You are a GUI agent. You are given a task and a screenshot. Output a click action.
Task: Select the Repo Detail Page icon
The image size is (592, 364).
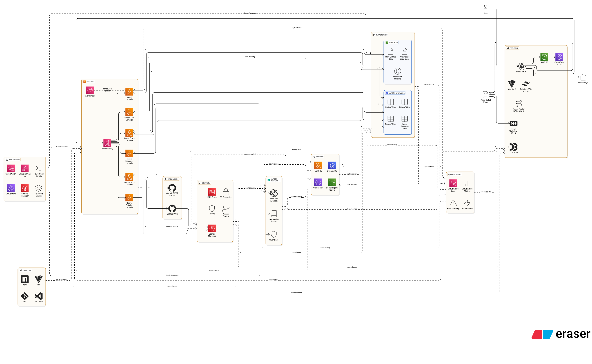point(485,95)
